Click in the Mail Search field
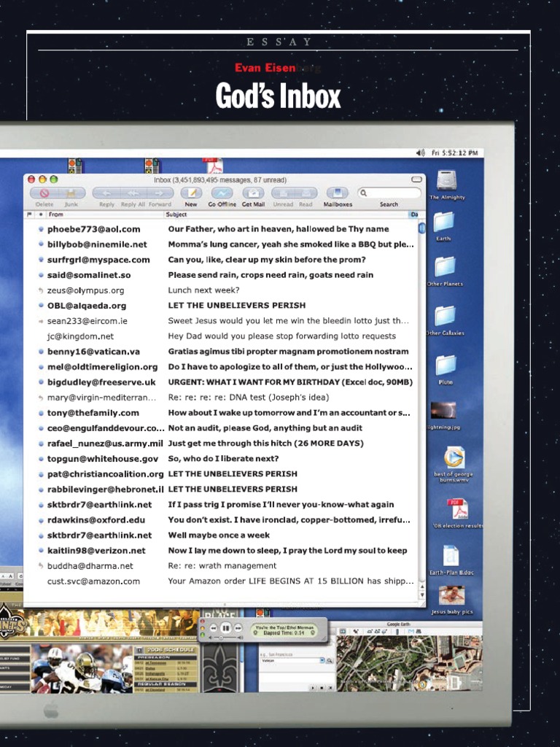The width and height of the screenshot is (560, 747). (389, 193)
